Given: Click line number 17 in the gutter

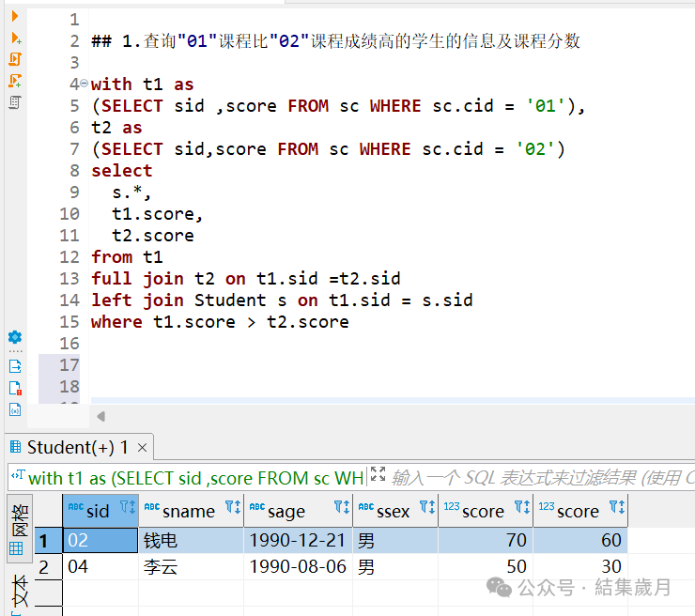Looking at the screenshot, I should [x=69, y=365].
